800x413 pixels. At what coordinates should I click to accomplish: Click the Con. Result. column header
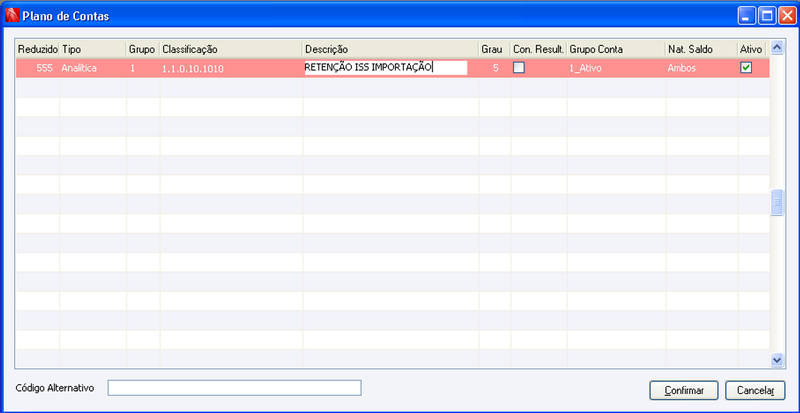pos(538,50)
